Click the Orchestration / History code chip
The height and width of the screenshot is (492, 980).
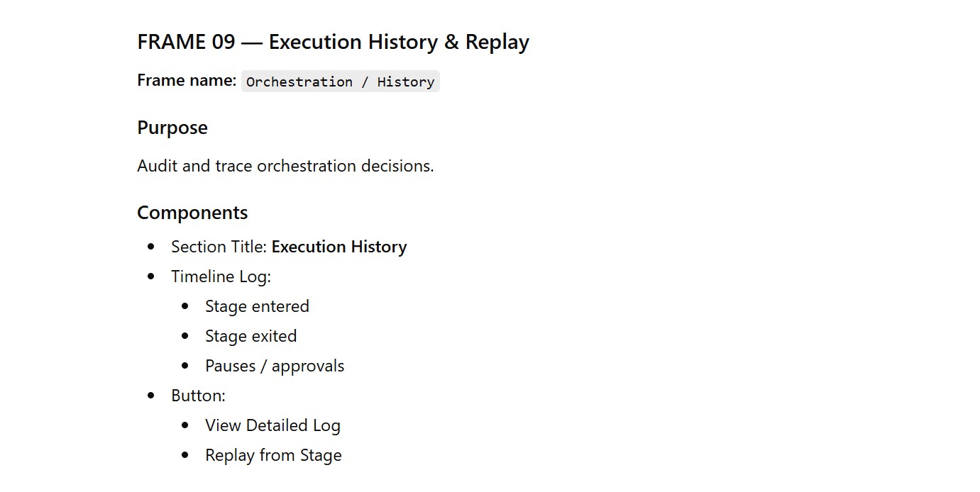click(x=340, y=82)
